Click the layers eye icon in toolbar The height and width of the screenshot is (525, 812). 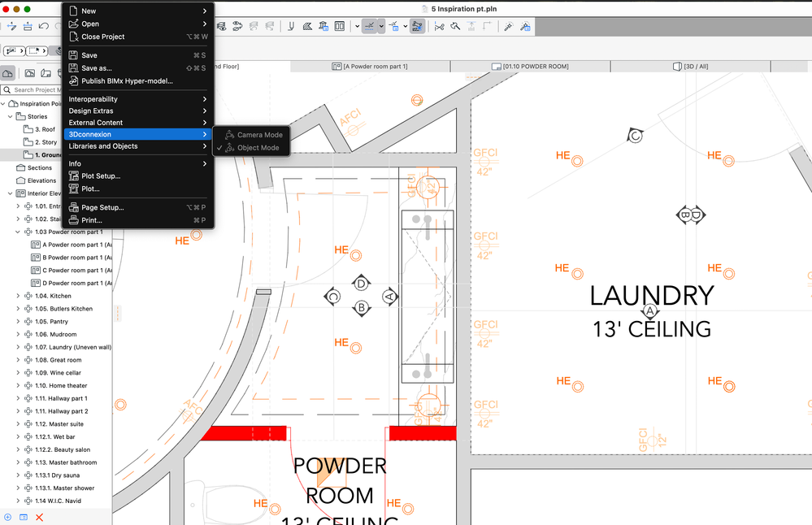(222, 26)
